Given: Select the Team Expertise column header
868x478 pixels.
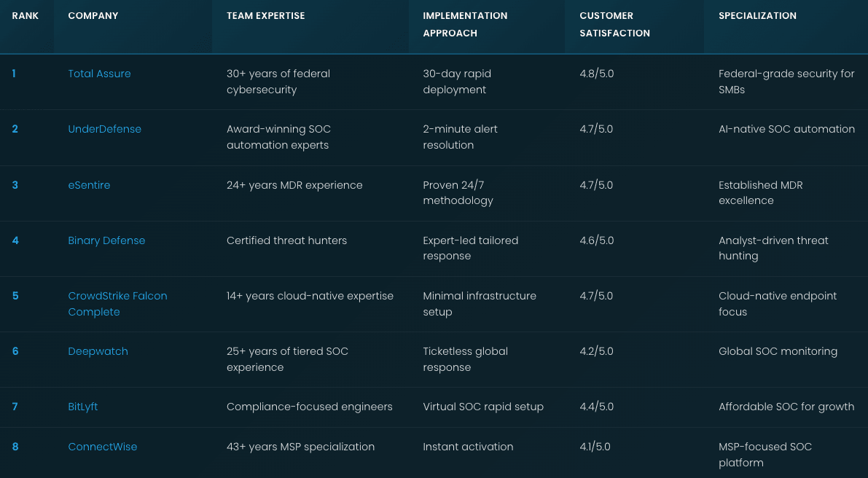Looking at the screenshot, I should click(x=265, y=15).
